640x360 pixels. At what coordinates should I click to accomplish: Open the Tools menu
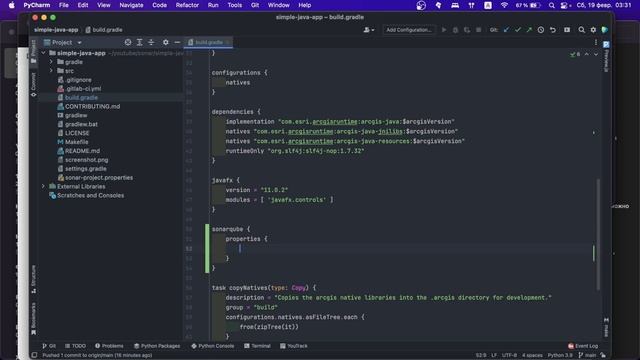235,5
